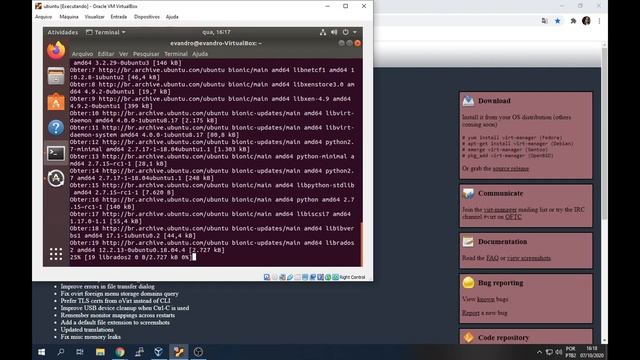Open the Files manager in Ubuntu dock
640x360 pixels.
coord(56,76)
